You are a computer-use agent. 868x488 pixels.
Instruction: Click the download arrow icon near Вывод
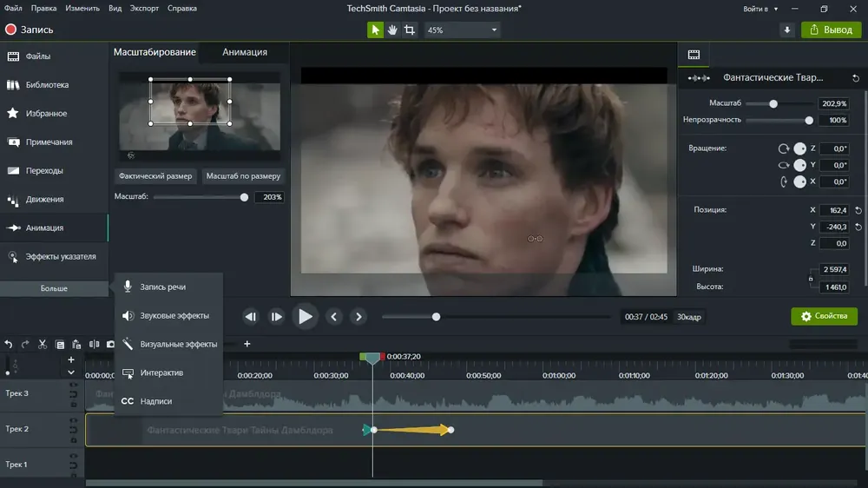tap(786, 30)
